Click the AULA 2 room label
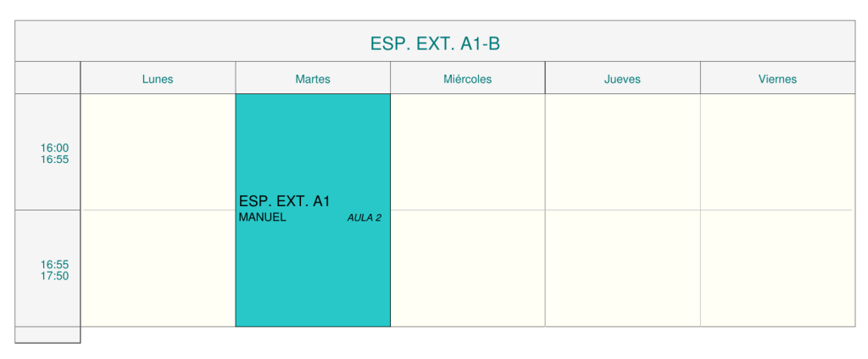 coord(364,218)
